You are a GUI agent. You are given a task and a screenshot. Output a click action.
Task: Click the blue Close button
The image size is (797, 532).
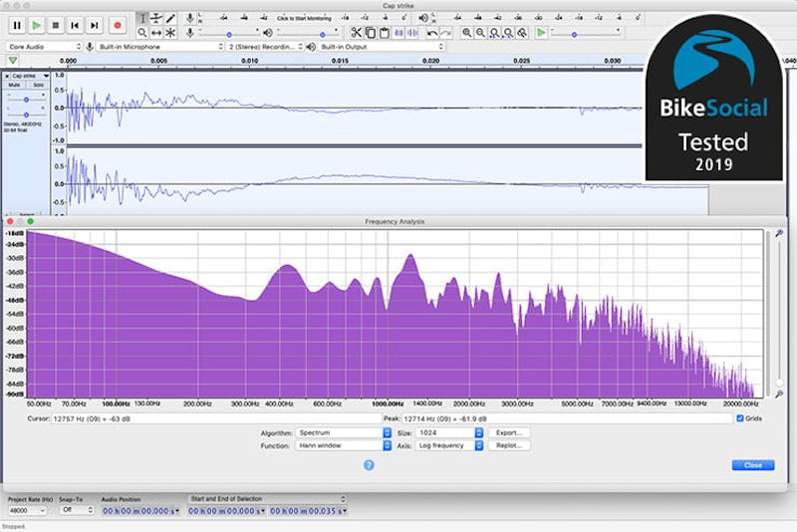point(753,465)
